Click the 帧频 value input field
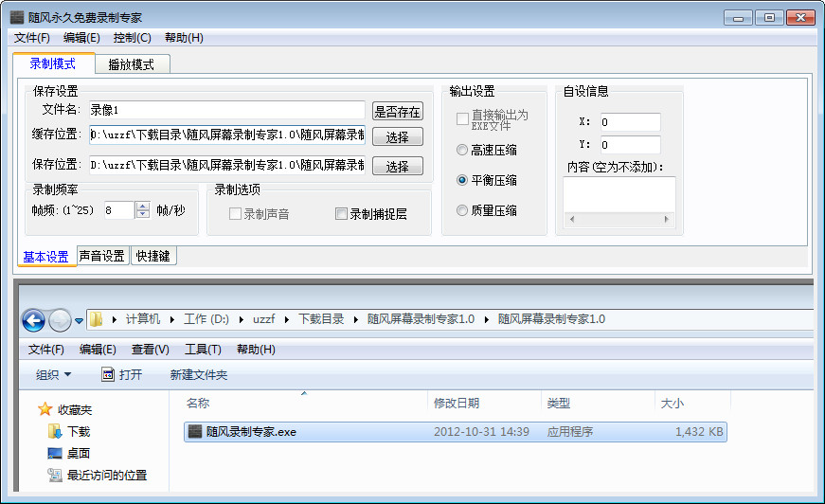The image size is (825, 504). 119,210
